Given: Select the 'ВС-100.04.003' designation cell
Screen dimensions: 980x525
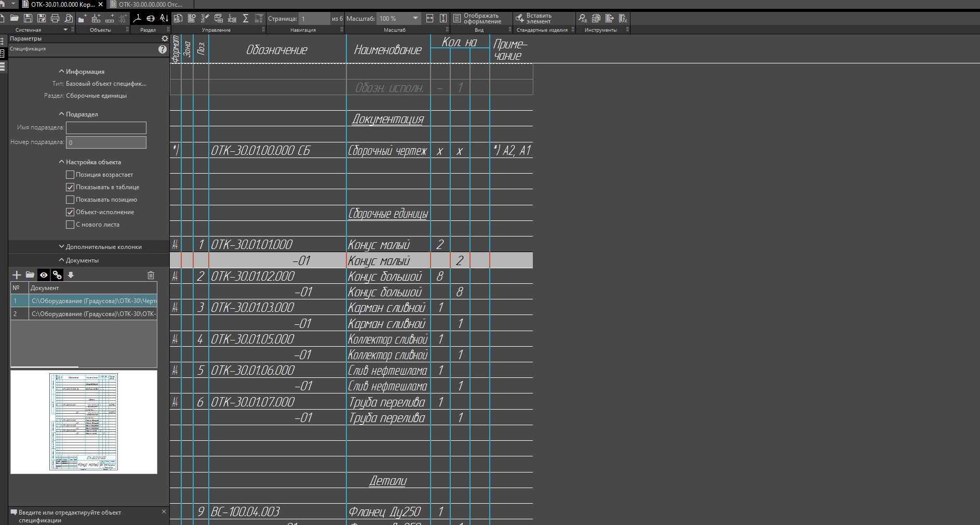Looking at the screenshot, I should 277,511.
